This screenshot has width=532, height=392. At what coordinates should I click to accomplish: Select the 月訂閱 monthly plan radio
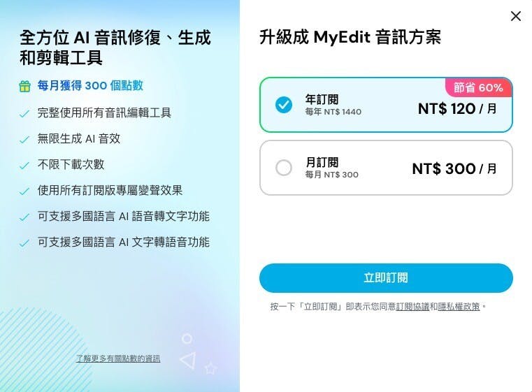(284, 168)
